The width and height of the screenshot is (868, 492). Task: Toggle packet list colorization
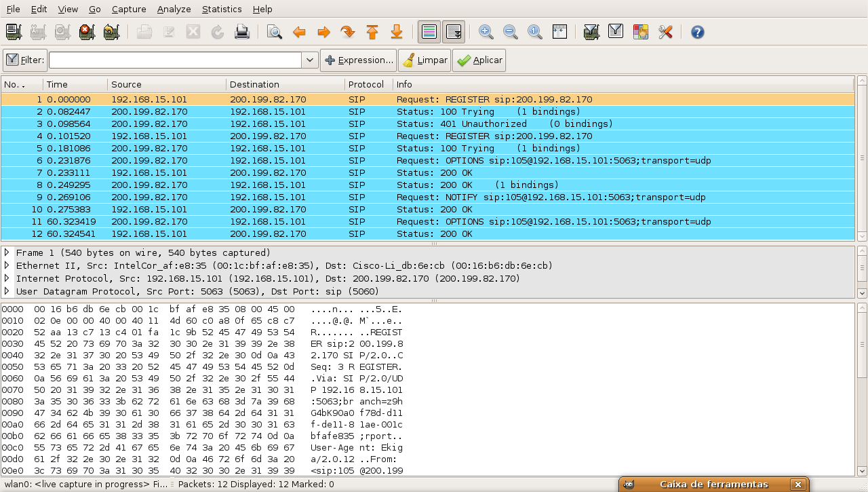(429, 32)
